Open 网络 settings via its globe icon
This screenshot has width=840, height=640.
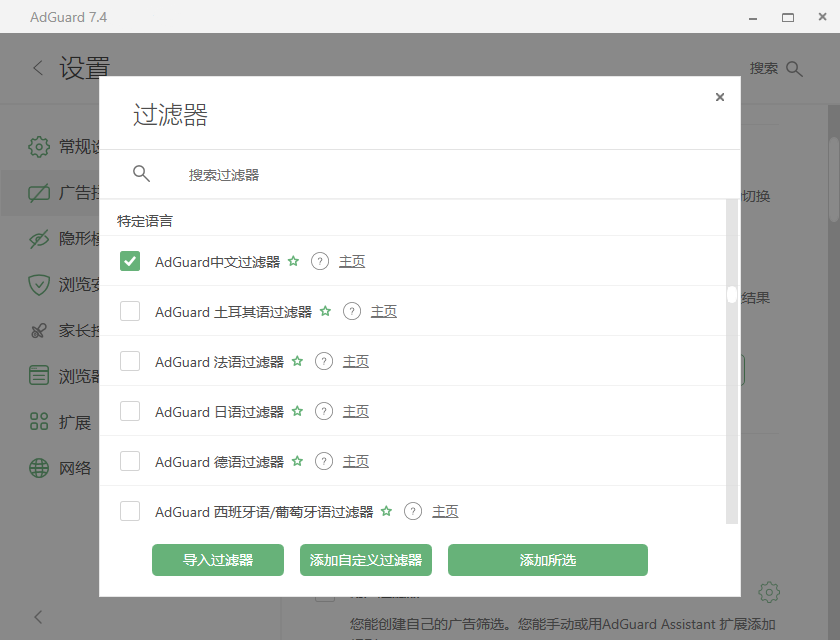(x=39, y=468)
